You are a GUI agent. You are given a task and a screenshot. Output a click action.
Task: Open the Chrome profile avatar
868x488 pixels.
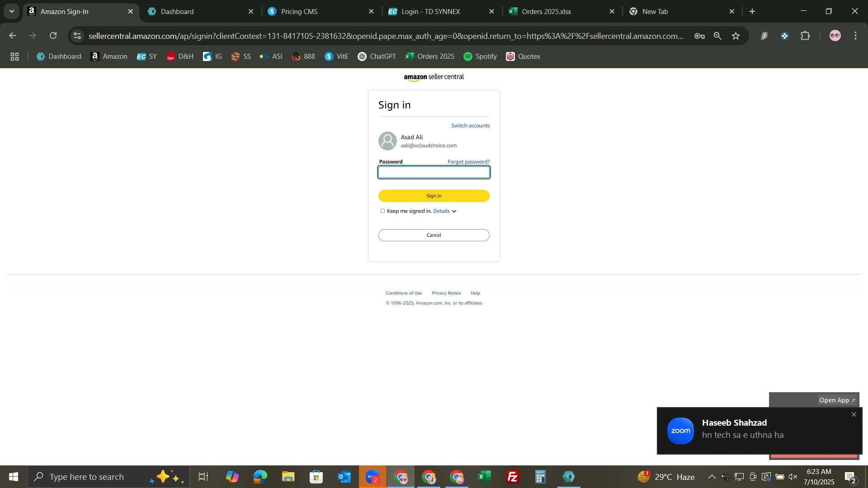835,36
